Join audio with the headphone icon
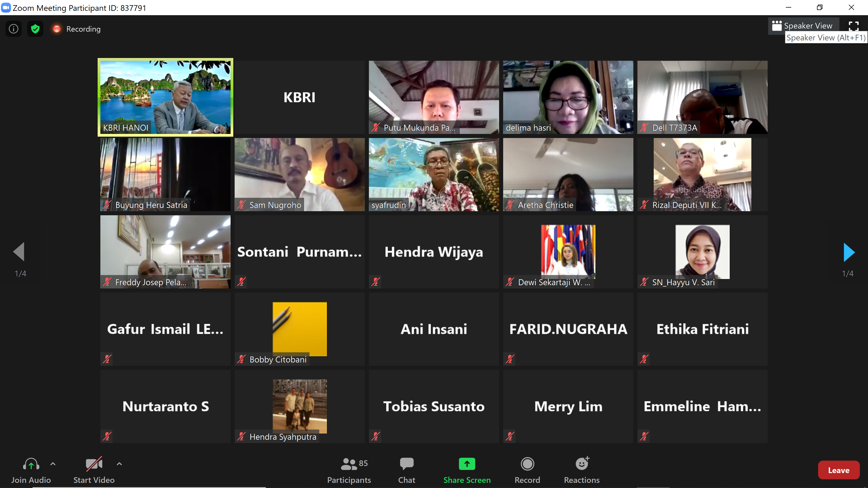868x488 pixels. [31, 465]
